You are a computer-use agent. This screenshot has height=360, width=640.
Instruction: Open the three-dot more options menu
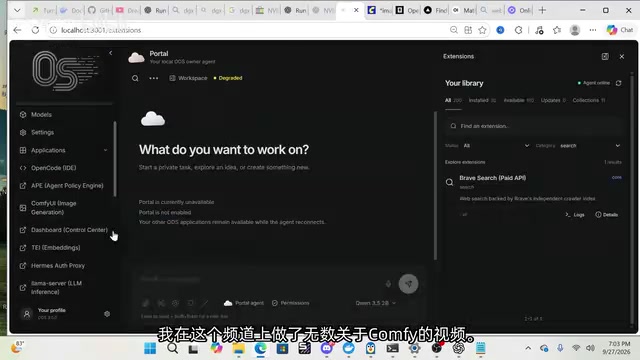tap(153, 78)
